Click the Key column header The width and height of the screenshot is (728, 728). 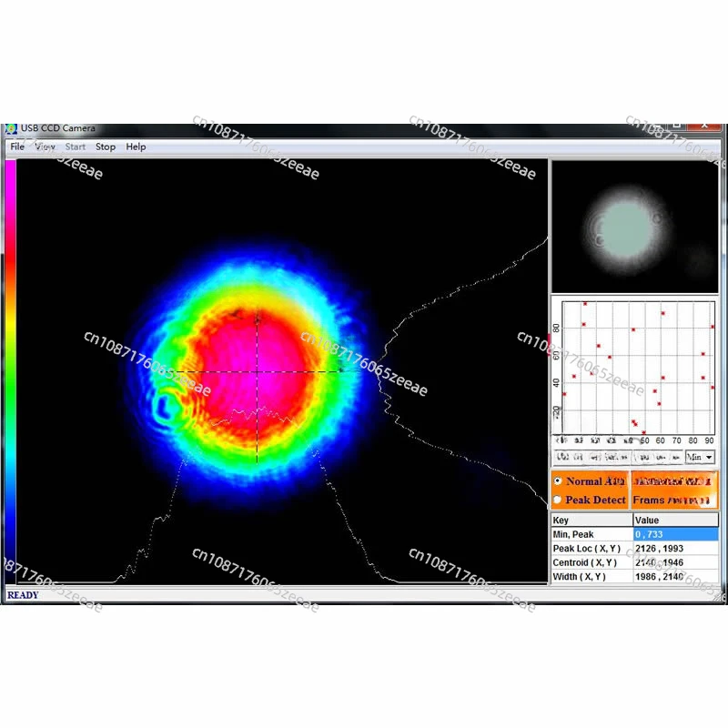click(591, 521)
